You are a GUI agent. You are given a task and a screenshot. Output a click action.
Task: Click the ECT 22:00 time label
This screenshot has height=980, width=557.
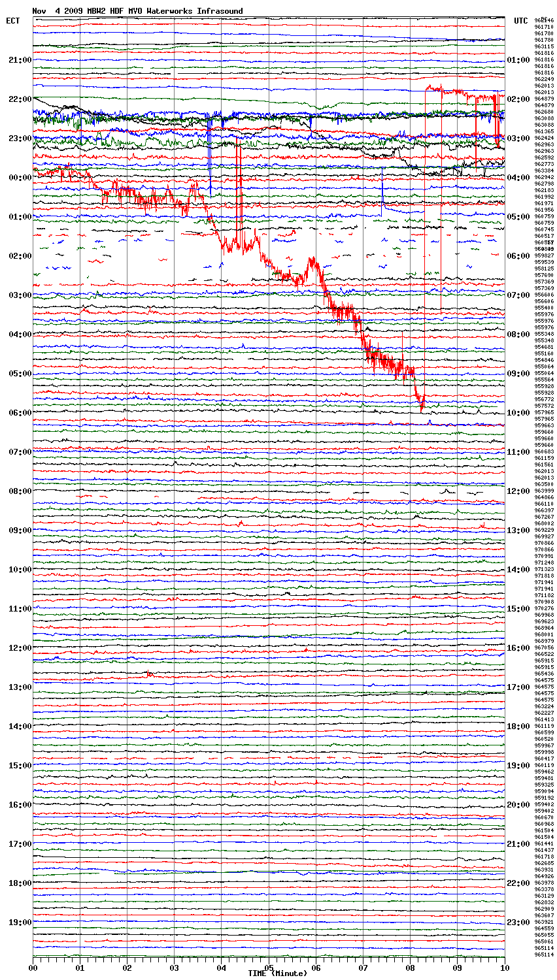[x=20, y=99]
